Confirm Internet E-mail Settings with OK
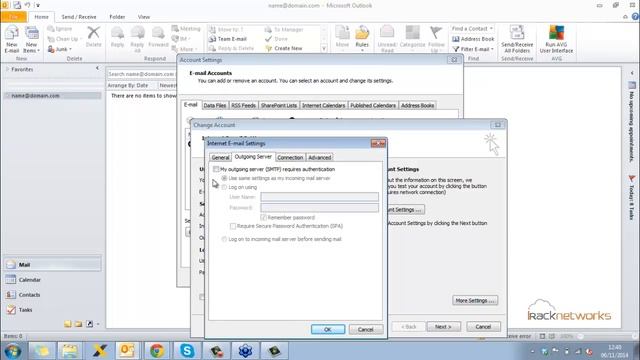Viewport: 640px width, 360px height. (x=328, y=329)
